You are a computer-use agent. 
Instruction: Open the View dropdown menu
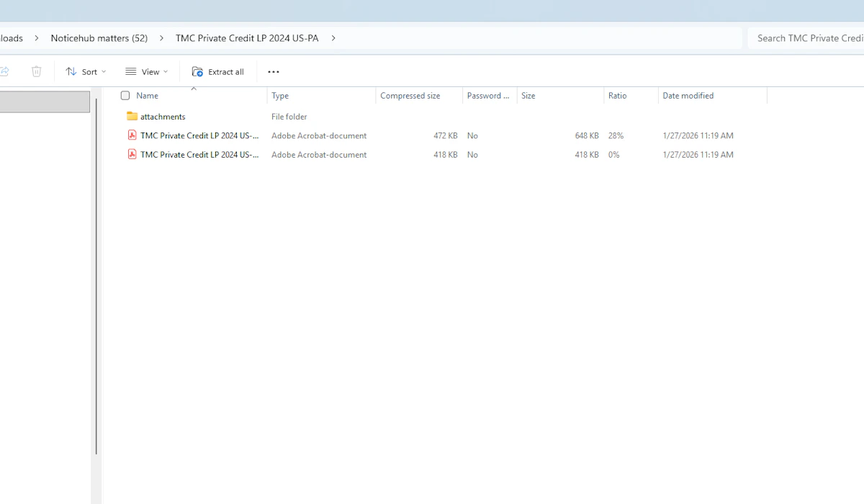(x=147, y=71)
